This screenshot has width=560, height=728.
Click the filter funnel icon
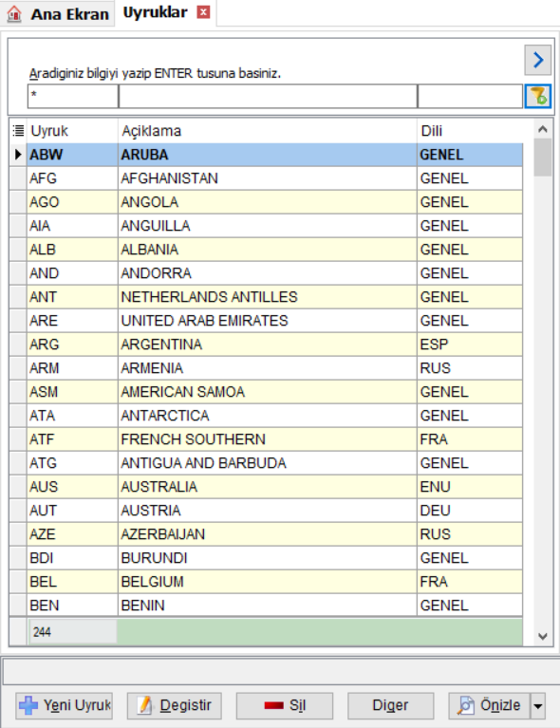pyautogui.click(x=538, y=96)
